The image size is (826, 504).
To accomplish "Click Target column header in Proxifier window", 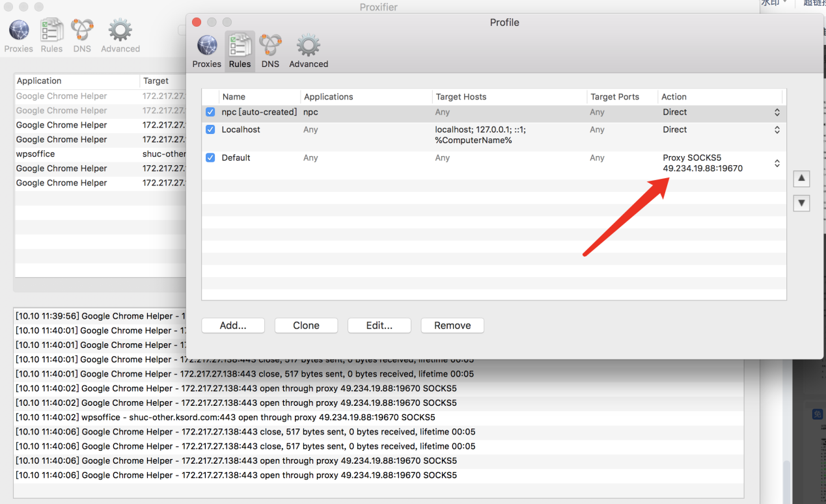I will 163,81.
